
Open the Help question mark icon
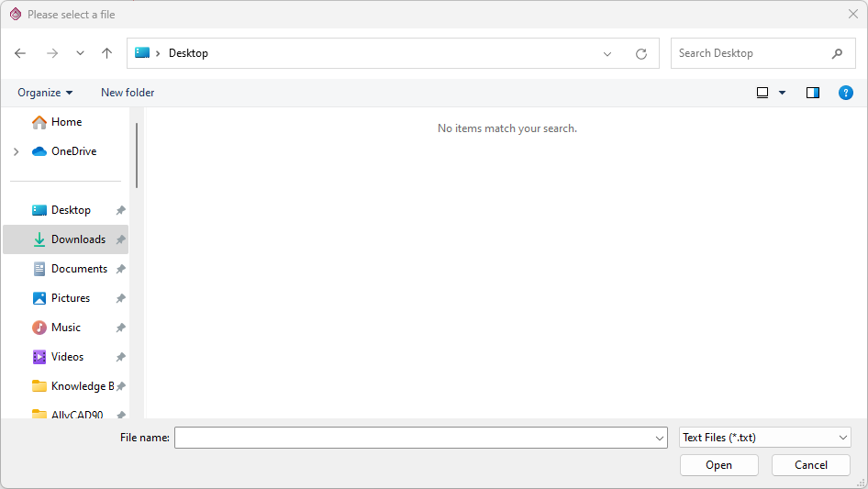coord(846,93)
